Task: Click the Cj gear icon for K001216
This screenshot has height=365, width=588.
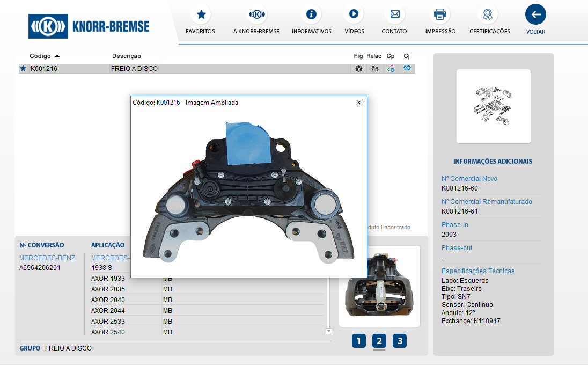Action: pos(407,68)
